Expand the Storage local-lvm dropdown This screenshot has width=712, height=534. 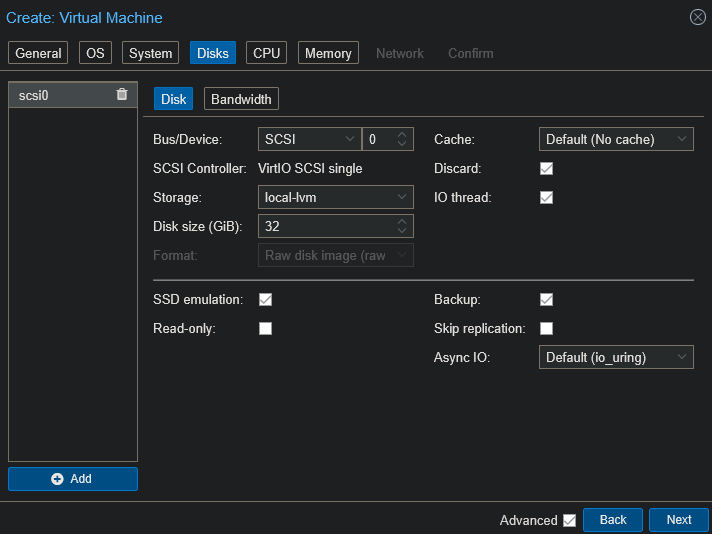click(x=335, y=198)
